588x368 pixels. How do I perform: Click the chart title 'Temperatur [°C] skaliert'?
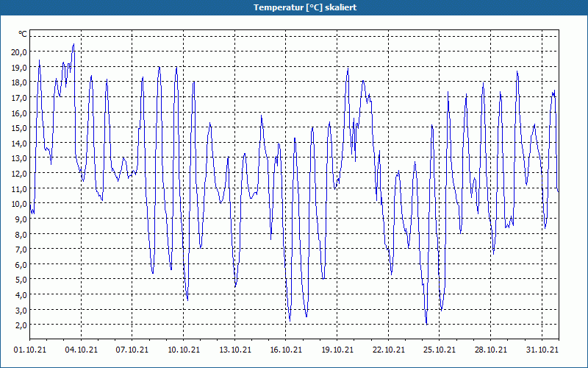(305, 7)
